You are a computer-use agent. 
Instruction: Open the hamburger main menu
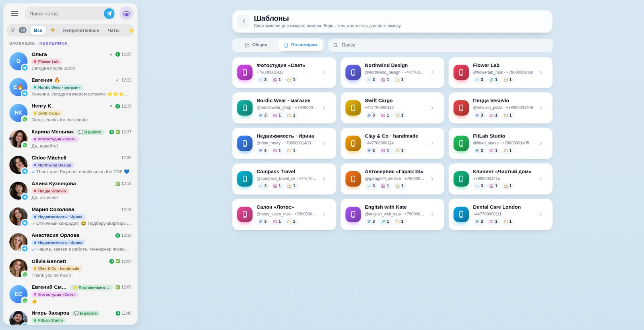[14, 14]
